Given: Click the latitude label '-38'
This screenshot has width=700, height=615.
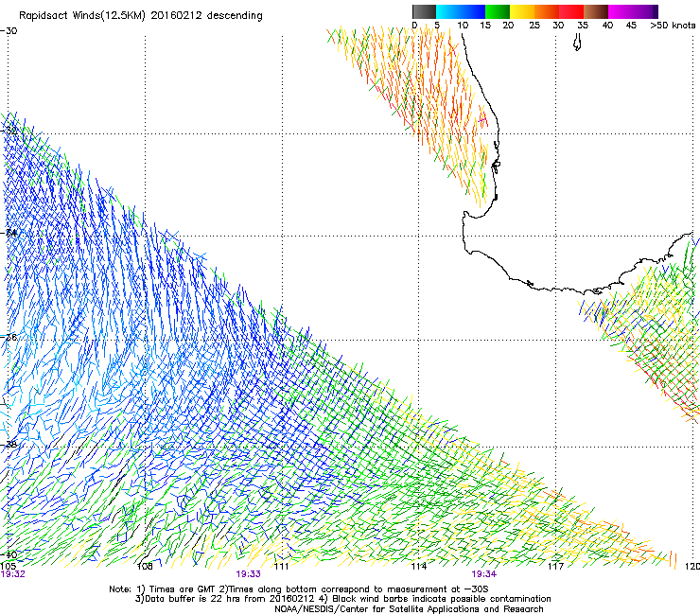Looking at the screenshot, I should [x=9, y=445].
